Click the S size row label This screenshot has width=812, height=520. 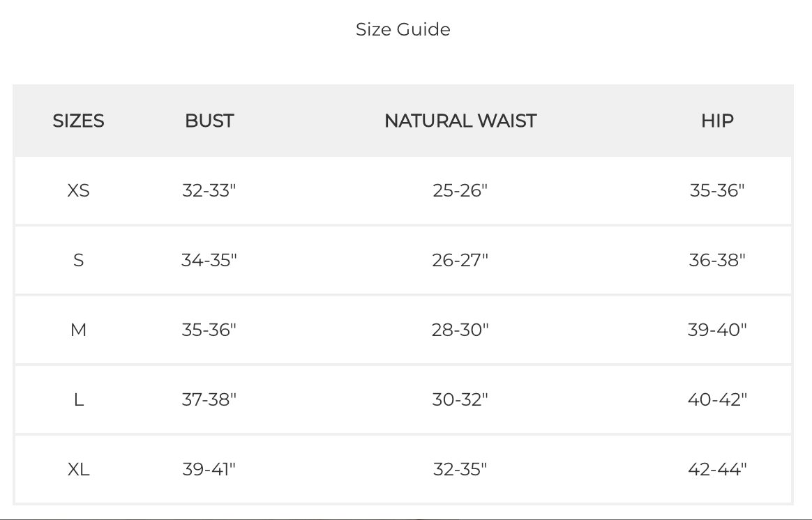click(78, 260)
